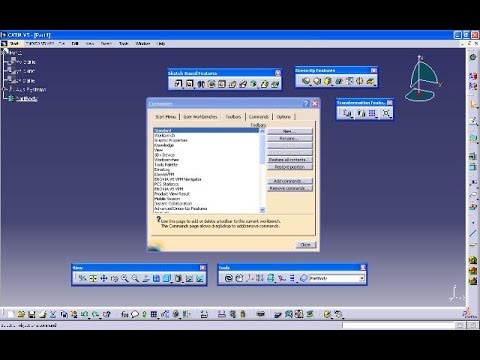Click the Rename... button
Screen dimensions: 480x360
point(290,138)
